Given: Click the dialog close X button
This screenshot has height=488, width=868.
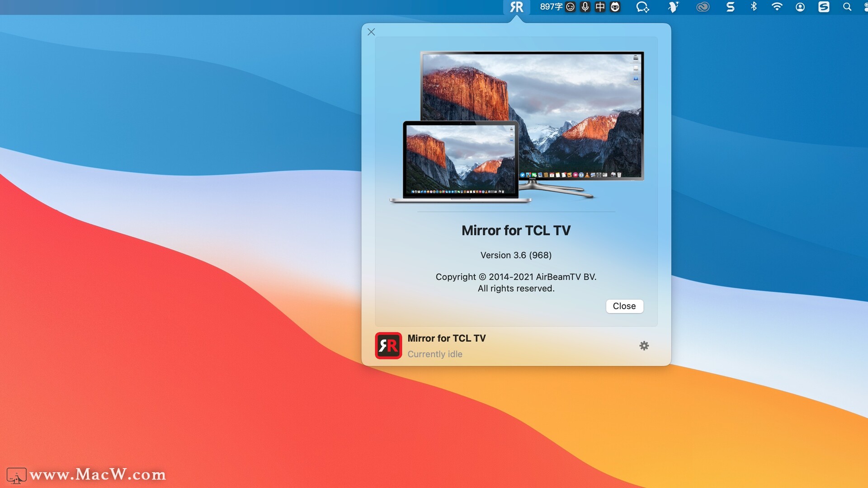Looking at the screenshot, I should [371, 32].
